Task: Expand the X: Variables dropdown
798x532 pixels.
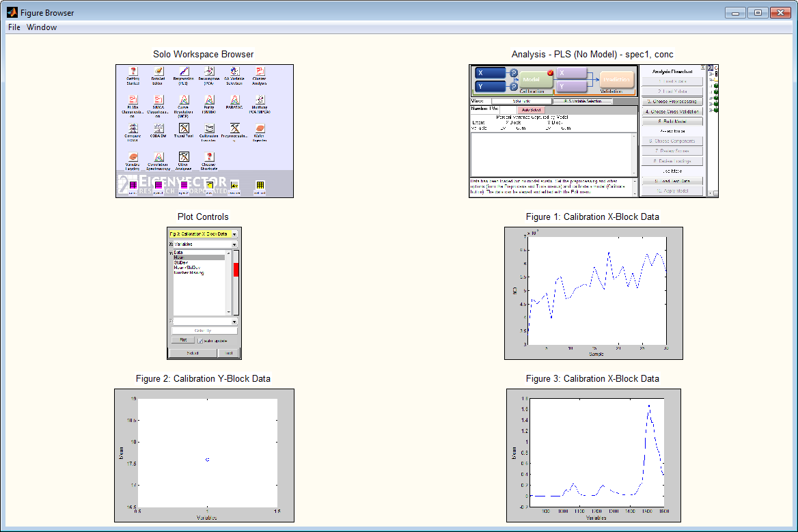Action: click(x=234, y=244)
